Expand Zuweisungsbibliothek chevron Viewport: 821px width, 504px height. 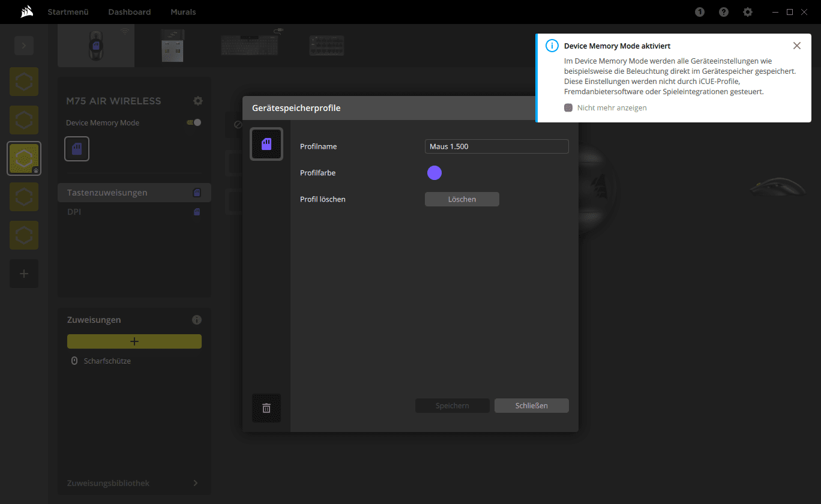196,483
